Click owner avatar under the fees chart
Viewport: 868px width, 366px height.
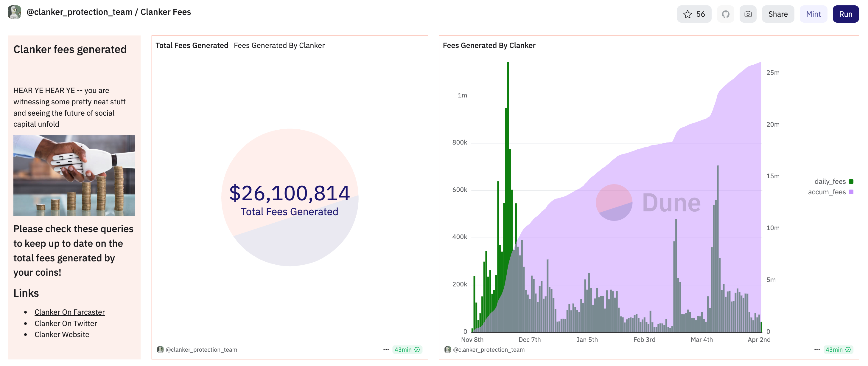447,350
